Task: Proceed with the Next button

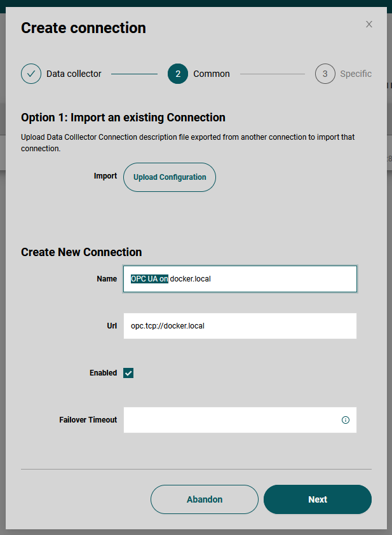Action: pos(317,499)
